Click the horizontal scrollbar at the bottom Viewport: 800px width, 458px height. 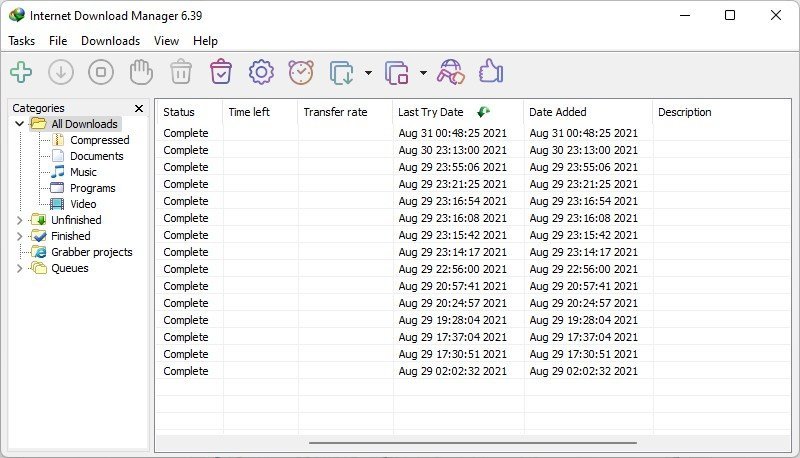(x=472, y=442)
